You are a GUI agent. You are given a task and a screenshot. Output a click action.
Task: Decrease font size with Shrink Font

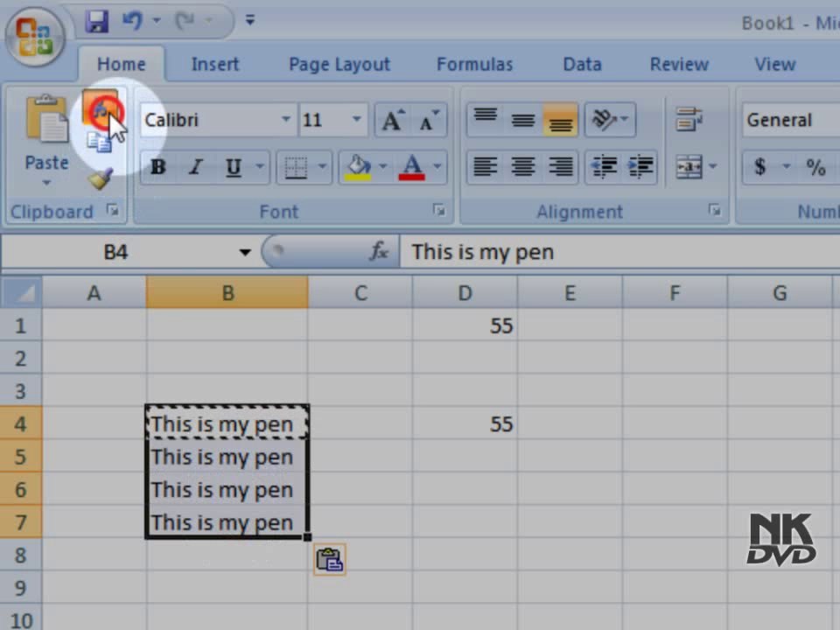[429, 120]
